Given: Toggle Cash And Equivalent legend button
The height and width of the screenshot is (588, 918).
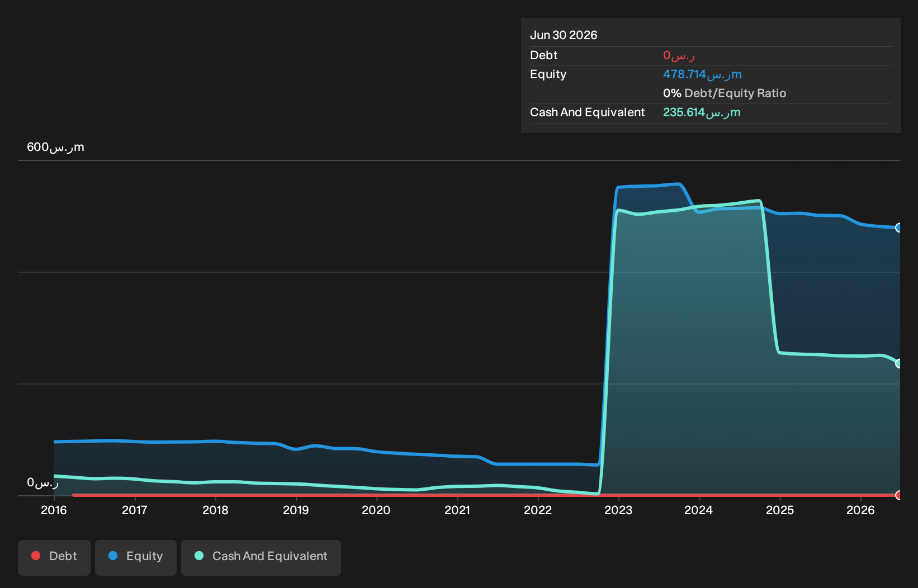Looking at the screenshot, I should click(261, 557).
